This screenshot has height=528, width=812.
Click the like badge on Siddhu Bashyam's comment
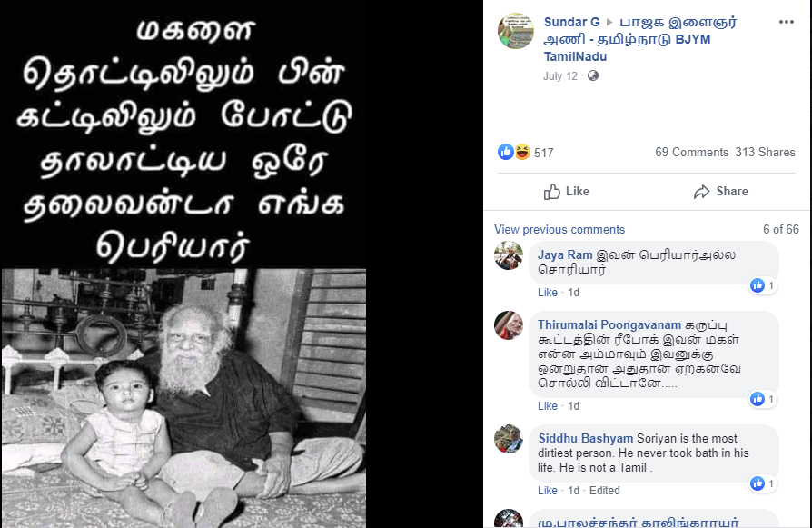click(763, 483)
